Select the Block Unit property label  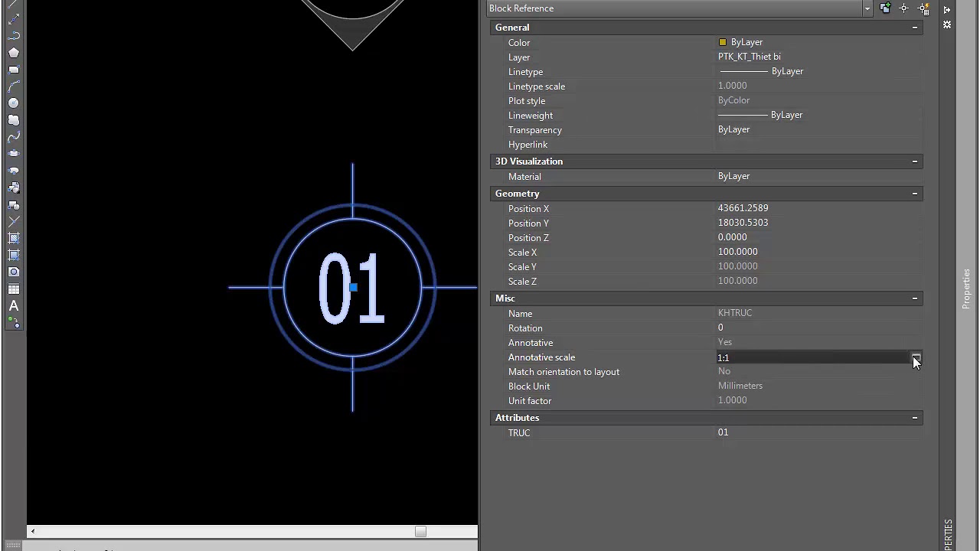tap(529, 386)
